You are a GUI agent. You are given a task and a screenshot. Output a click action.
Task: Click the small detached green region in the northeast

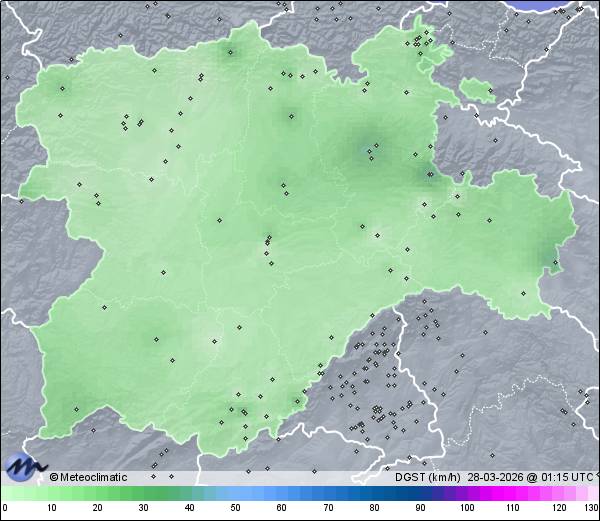click(478, 91)
